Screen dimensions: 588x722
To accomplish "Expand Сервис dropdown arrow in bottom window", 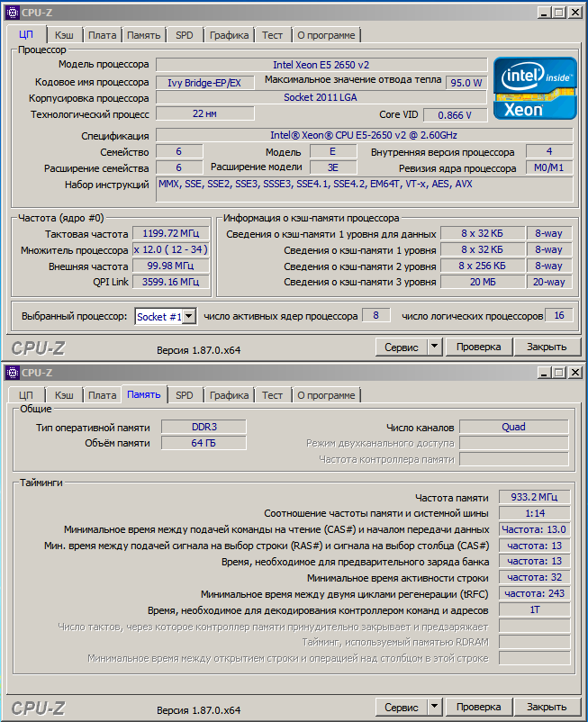I will [x=435, y=708].
